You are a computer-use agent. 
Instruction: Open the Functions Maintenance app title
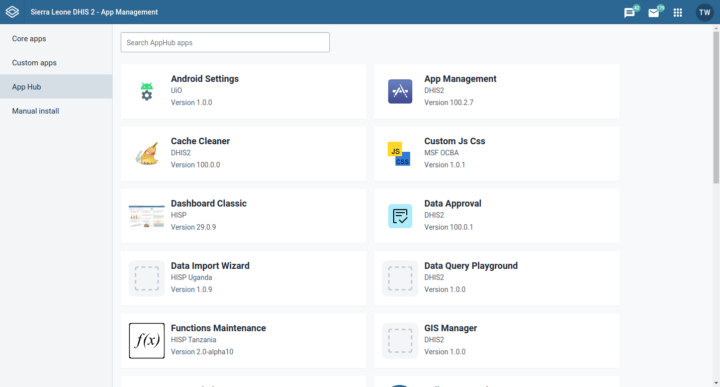(218, 328)
